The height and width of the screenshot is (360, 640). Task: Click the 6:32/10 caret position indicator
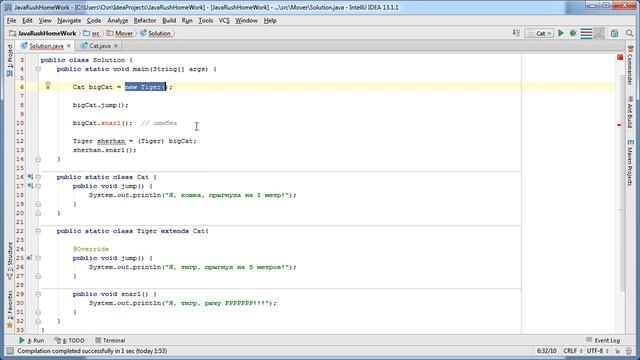[547, 351]
